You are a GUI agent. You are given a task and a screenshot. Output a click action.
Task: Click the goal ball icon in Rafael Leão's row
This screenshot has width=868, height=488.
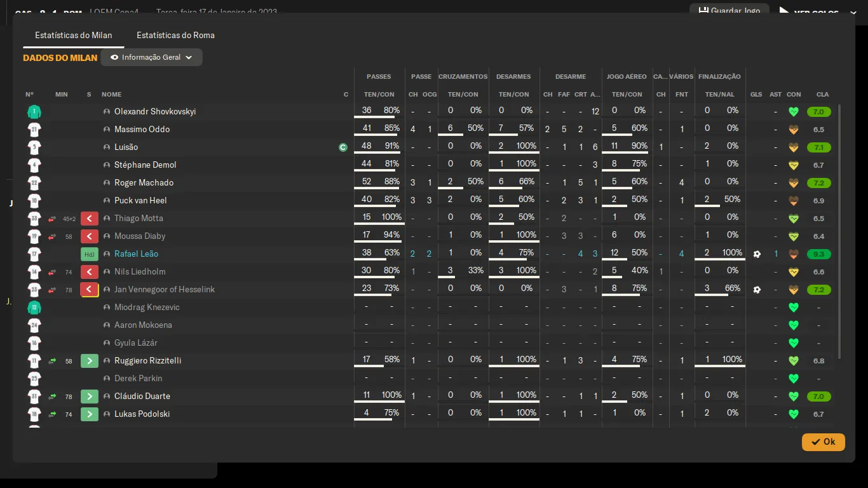coord(756,254)
